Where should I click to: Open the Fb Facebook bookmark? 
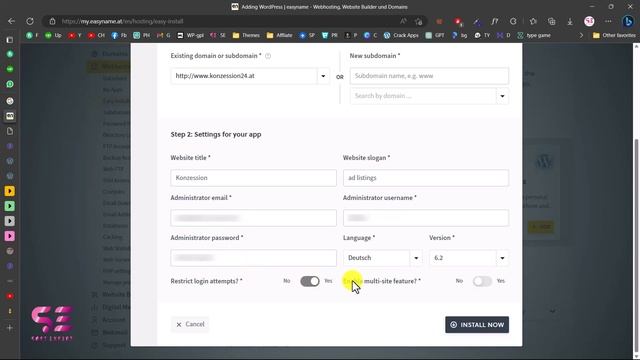click(x=119, y=36)
